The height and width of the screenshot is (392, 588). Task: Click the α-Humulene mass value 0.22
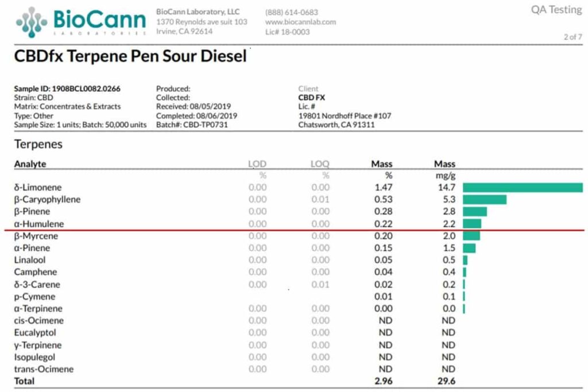pos(383,224)
